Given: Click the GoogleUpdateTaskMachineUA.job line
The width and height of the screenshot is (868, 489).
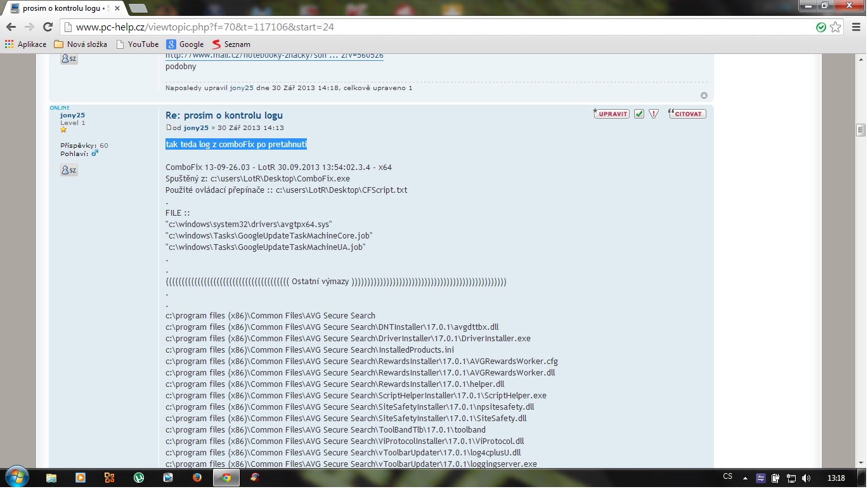Looking at the screenshot, I should tap(266, 247).
